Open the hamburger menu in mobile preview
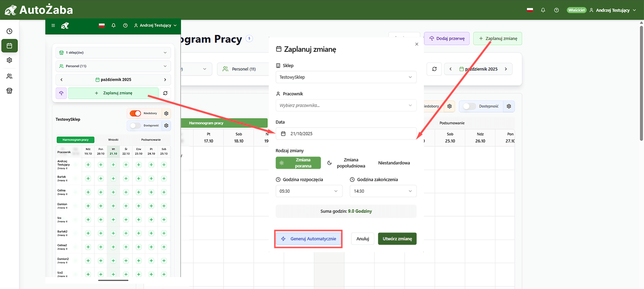This screenshot has width=644, height=289. (53, 25)
